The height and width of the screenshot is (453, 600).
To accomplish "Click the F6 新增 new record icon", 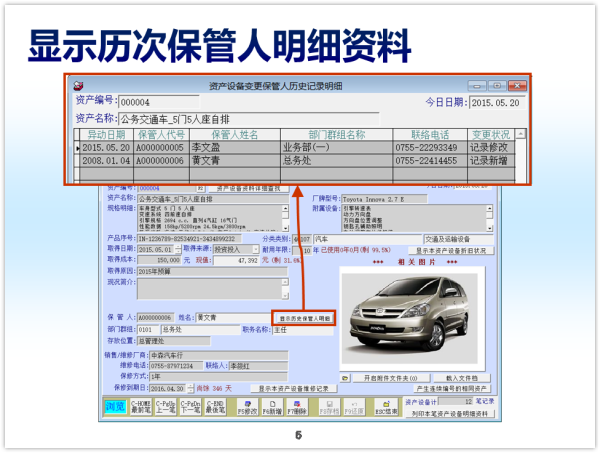I will [x=272, y=407].
